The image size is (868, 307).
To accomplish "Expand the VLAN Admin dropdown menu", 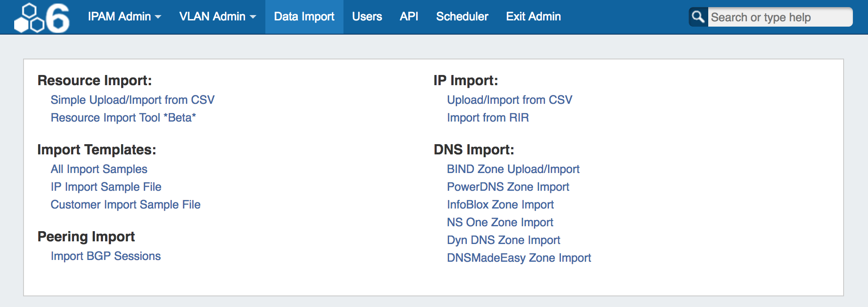I will pos(217,17).
